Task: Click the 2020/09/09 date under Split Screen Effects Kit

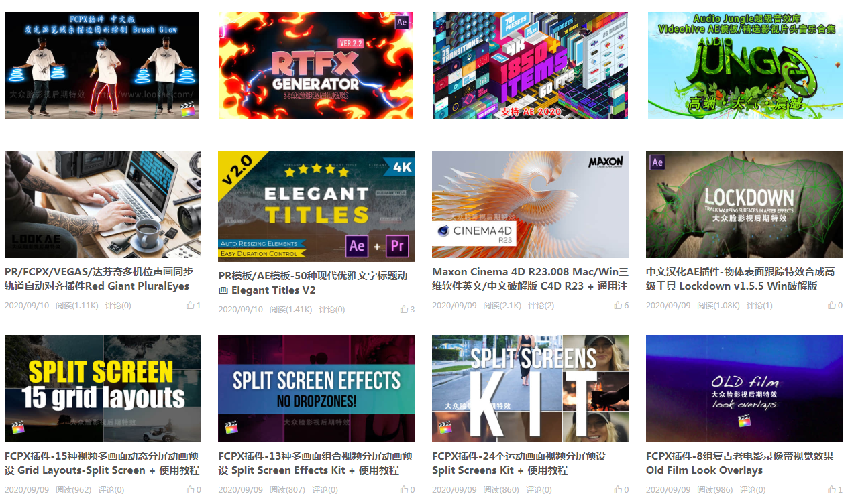Action: tap(241, 490)
